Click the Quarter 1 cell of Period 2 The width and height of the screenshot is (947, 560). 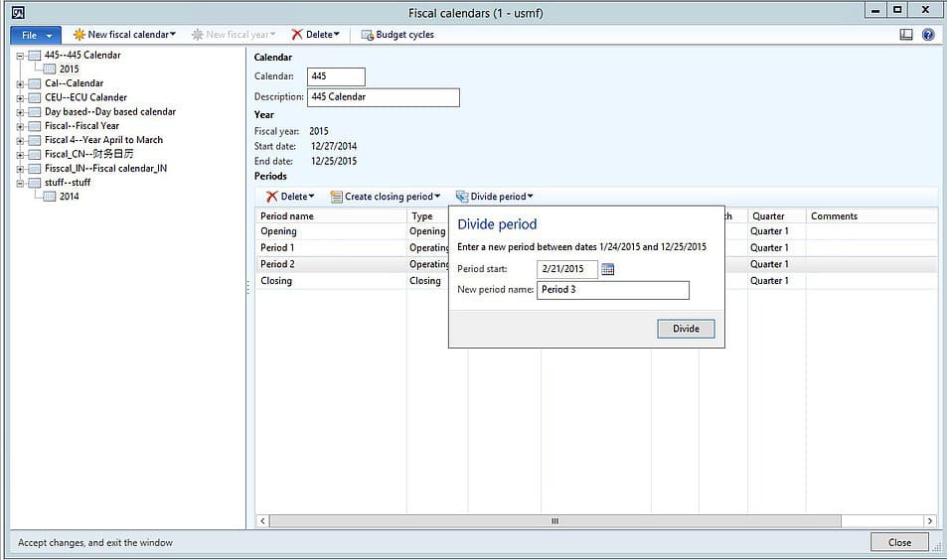tap(777, 264)
